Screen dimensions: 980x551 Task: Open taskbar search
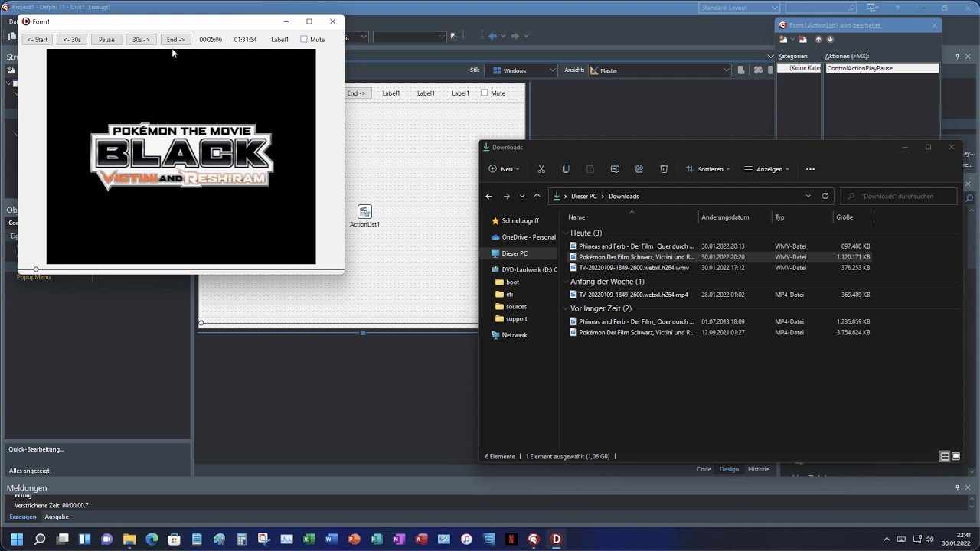click(40, 539)
